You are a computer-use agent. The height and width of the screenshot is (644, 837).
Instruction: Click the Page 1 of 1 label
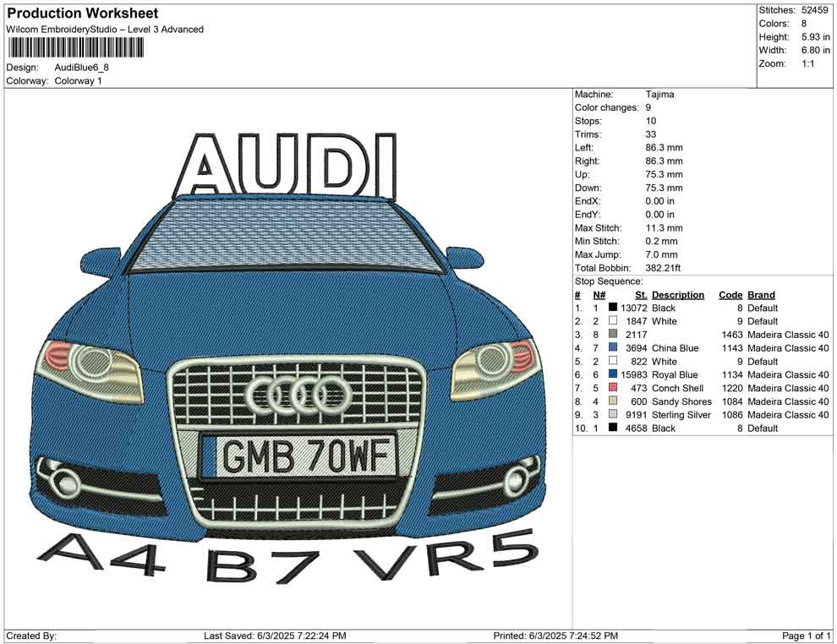pos(806,636)
